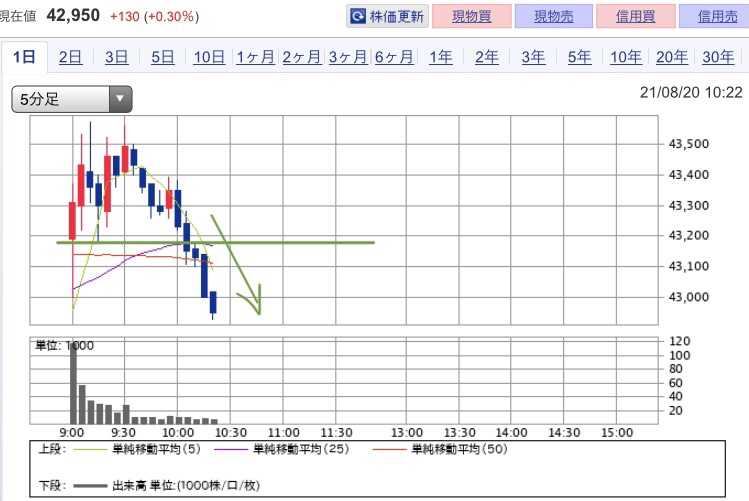Click the timestamp 21/08/20 10:22

pos(691,92)
